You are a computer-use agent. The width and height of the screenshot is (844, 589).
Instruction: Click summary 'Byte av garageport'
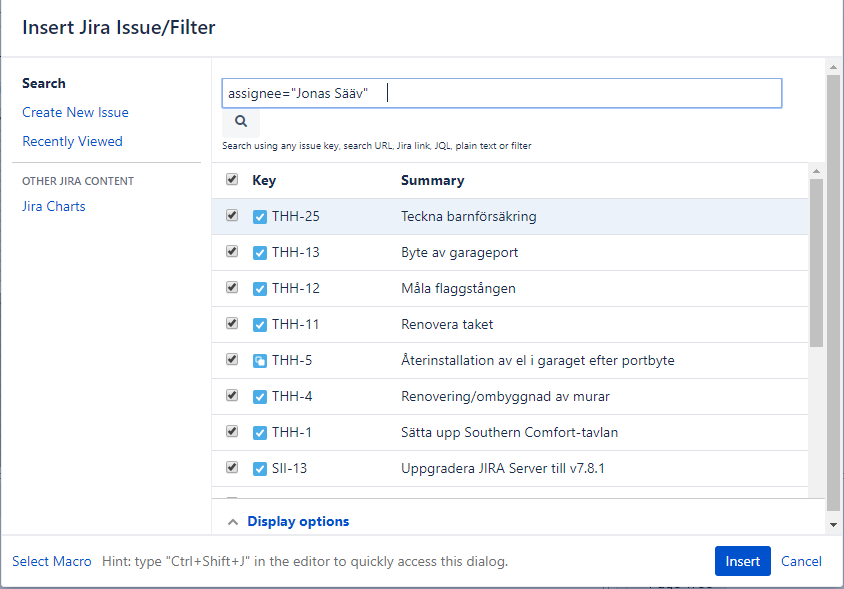tap(459, 253)
